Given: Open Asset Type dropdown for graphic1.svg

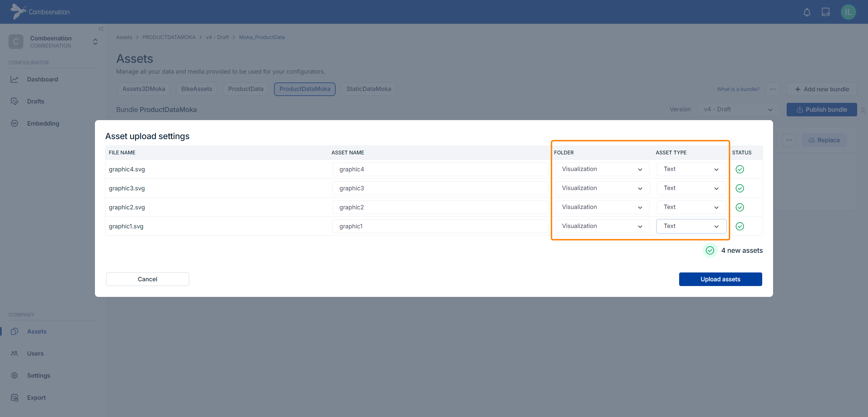Looking at the screenshot, I should pyautogui.click(x=691, y=226).
